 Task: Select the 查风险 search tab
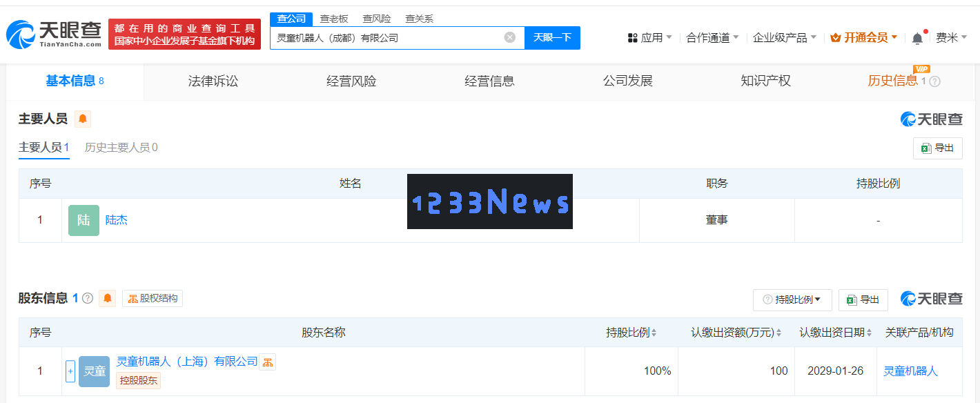377,19
